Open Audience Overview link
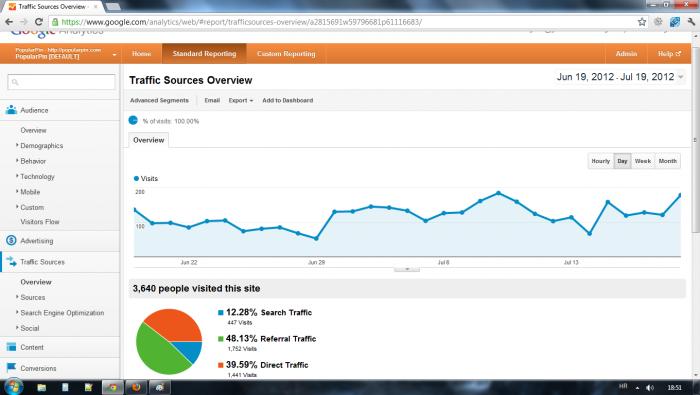Screen dimensions: 700x395 (33, 130)
